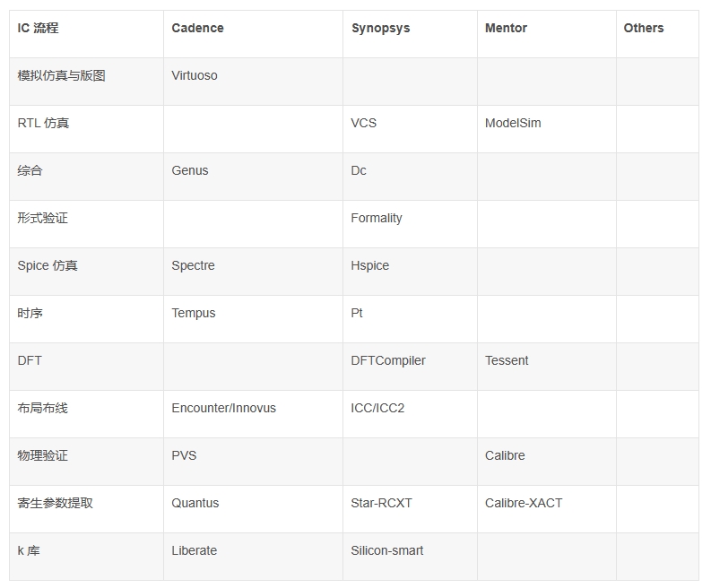The width and height of the screenshot is (711, 588).
Task: Click the Synopsys column header
Action: 380,28
